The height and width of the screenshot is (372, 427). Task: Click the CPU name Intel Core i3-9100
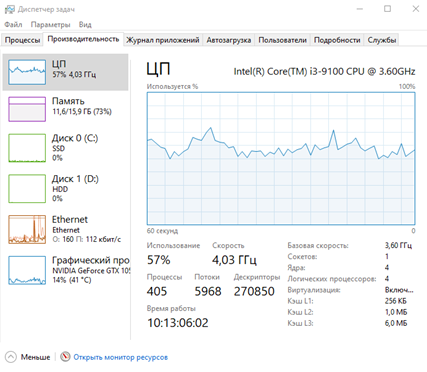pyautogui.click(x=324, y=71)
